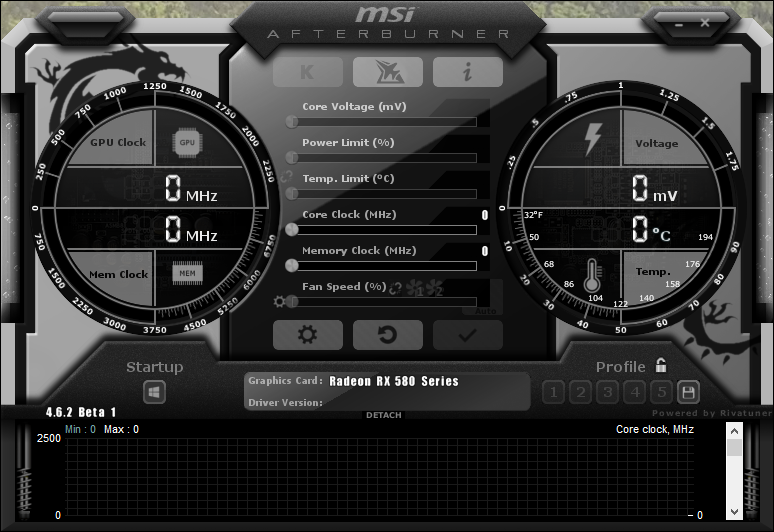Save profile with the floppy disk icon

[x=688, y=392]
